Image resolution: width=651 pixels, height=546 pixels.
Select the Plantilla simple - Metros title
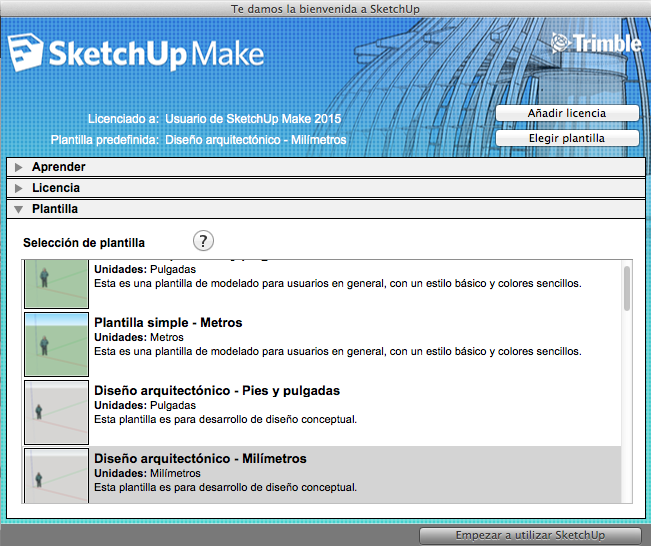tap(168, 323)
